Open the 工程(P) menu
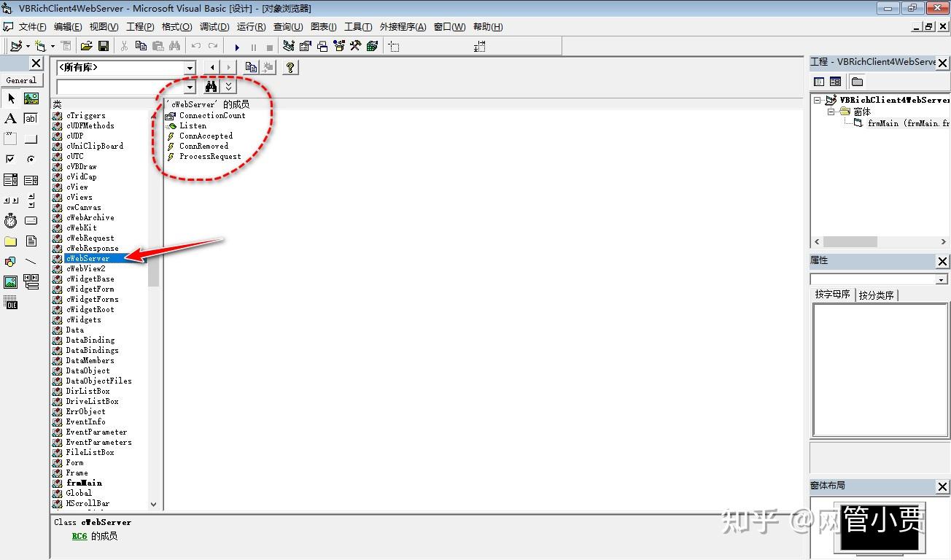Image resolution: width=951 pixels, height=560 pixels. (139, 27)
